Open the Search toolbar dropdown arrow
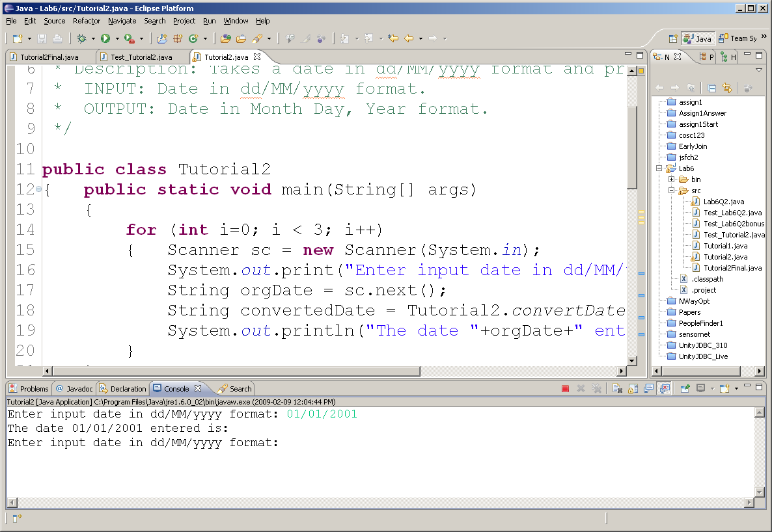Image resolution: width=772 pixels, height=532 pixels. 269,38
